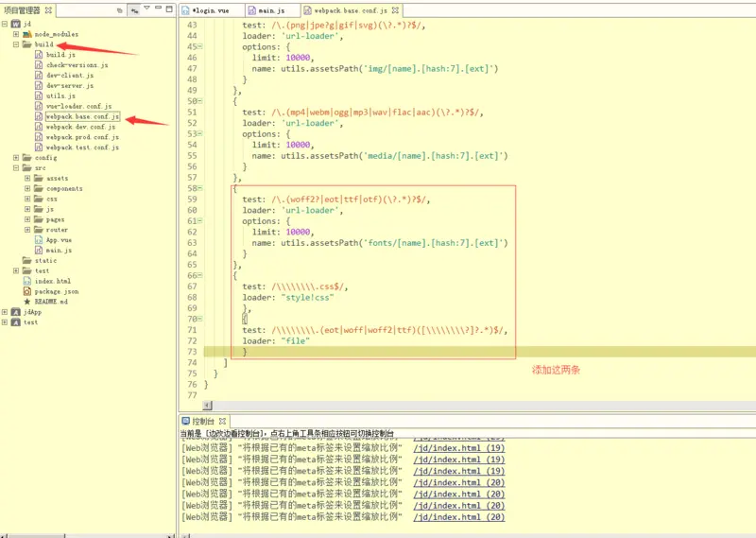Place cursor on line 68 loader "style!css"

coord(288,297)
